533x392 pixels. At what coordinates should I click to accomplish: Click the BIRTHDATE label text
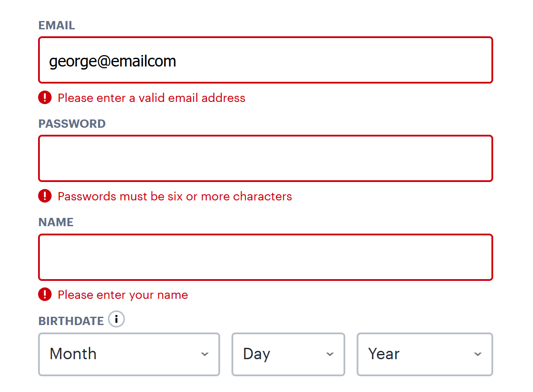click(71, 321)
